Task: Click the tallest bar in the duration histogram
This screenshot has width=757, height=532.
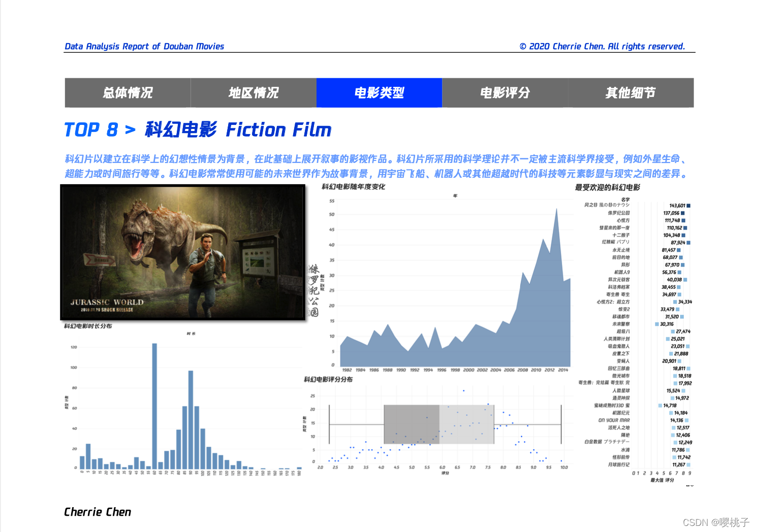Action: tap(154, 406)
